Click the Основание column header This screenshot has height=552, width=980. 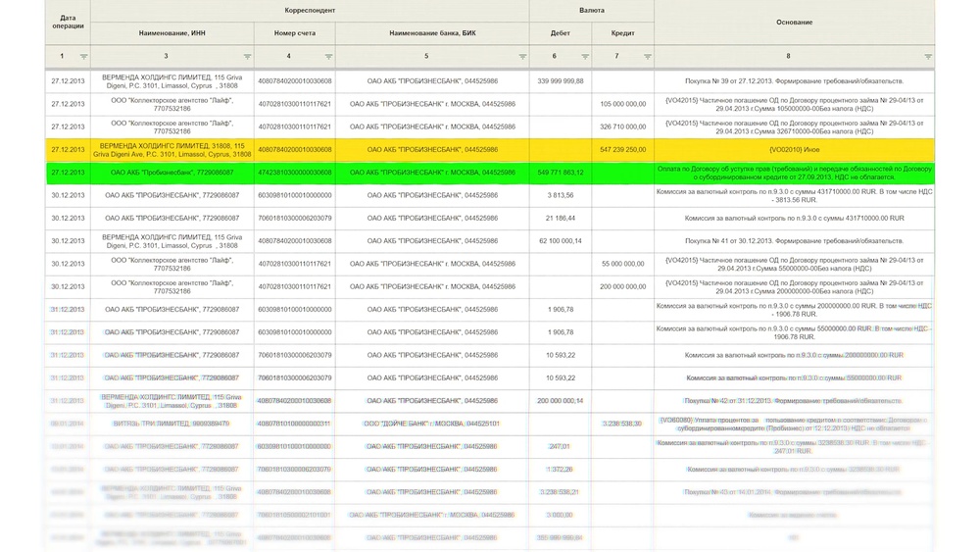pos(794,22)
